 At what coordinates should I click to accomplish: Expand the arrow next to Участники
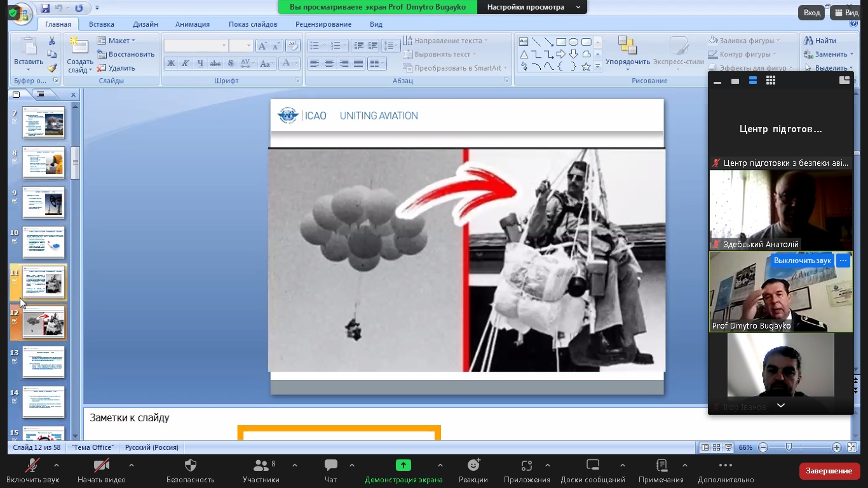pos(295,465)
